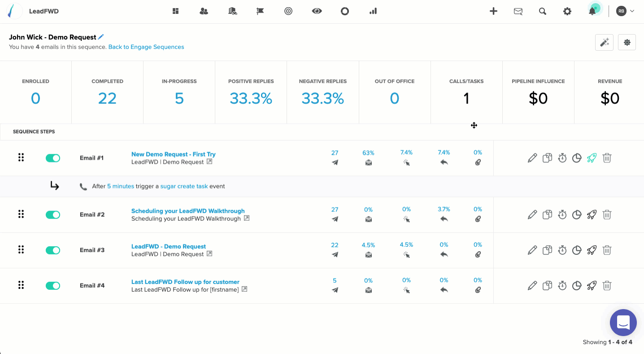The width and height of the screenshot is (644, 354).
Task: Click the sugar create task link
Action: [x=184, y=186]
